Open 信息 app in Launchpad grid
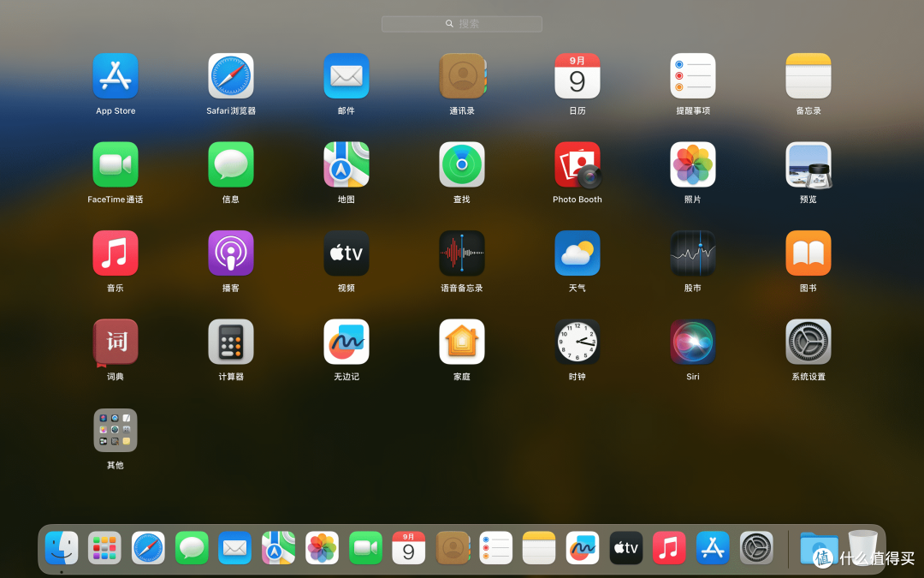Viewport: 924px width, 578px height. point(231,164)
